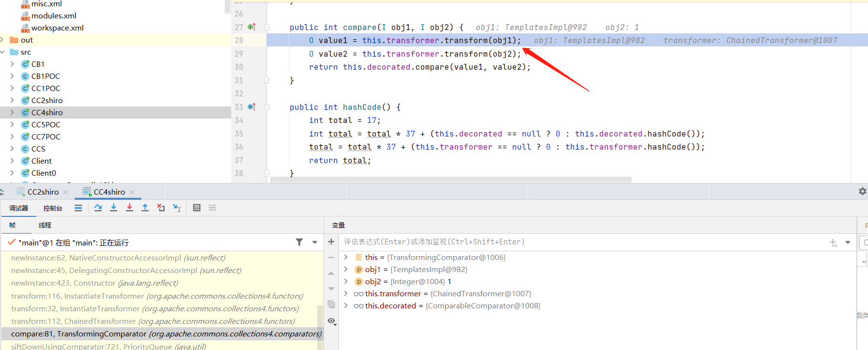Open thread selector dropdown arrow

click(x=315, y=242)
